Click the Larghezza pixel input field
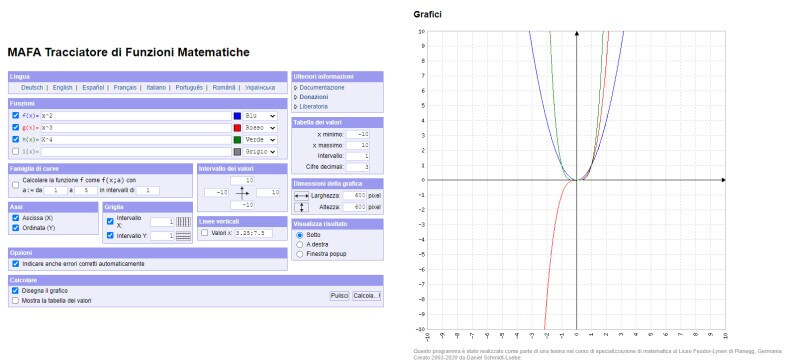Viewport: 793px width, 362px height. pyautogui.click(x=355, y=196)
